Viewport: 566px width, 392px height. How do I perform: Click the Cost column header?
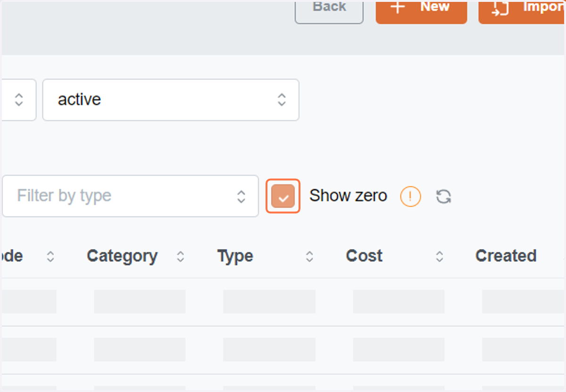pos(364,256)
